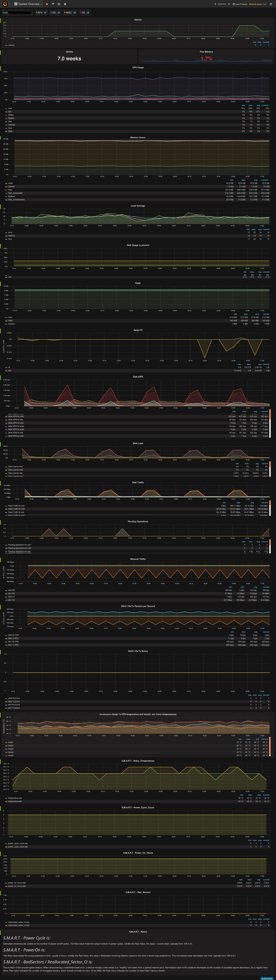Sort CPU Usage legend by current column
The height and width of the screenshot is (980, 276).
click(265, 105)
